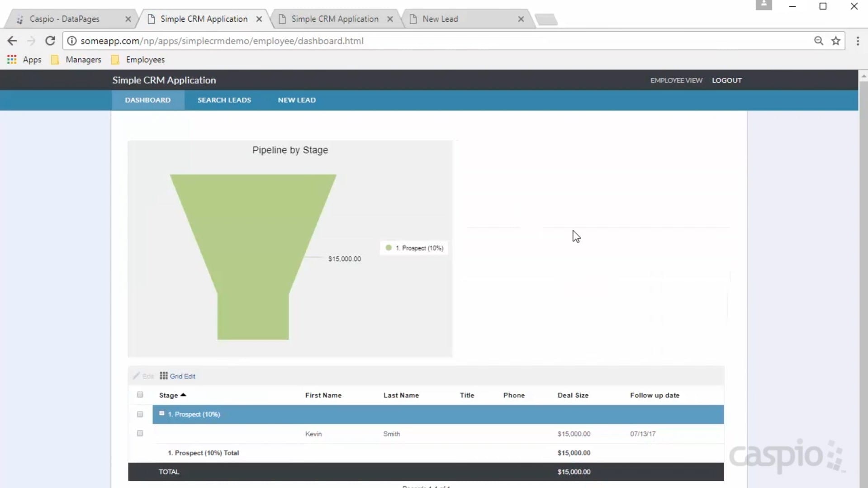The width and height of the screenshot is (868, 488).
Task: Close the New Lead browser tab
Action: coord(521,19)
